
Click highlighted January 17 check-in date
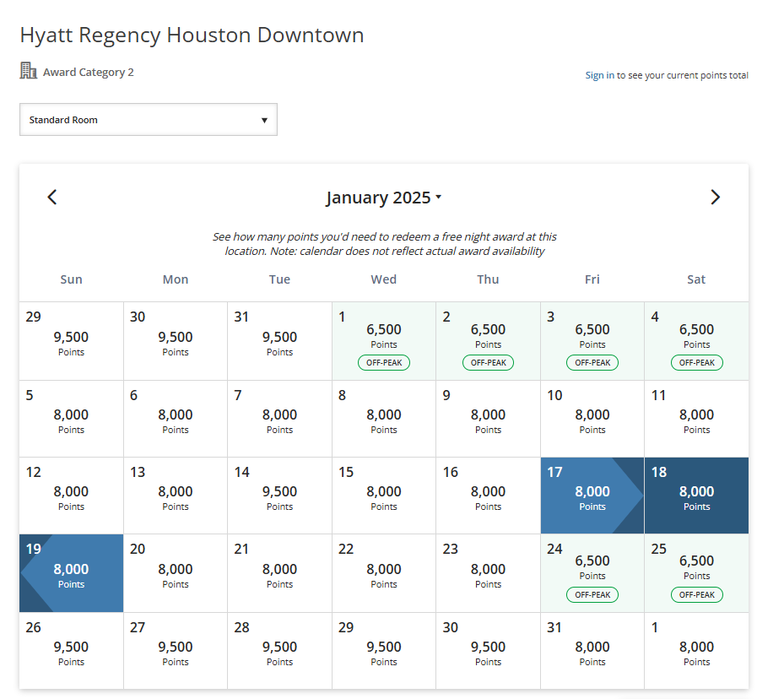tap(592, 496)
